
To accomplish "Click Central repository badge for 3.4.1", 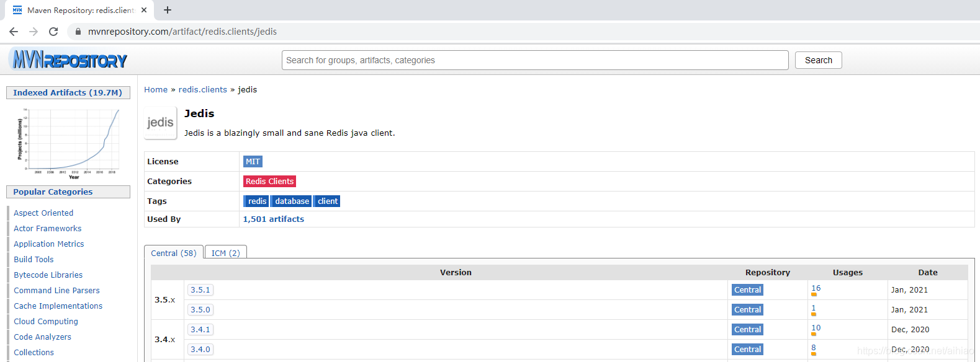I will coord(747,330).
